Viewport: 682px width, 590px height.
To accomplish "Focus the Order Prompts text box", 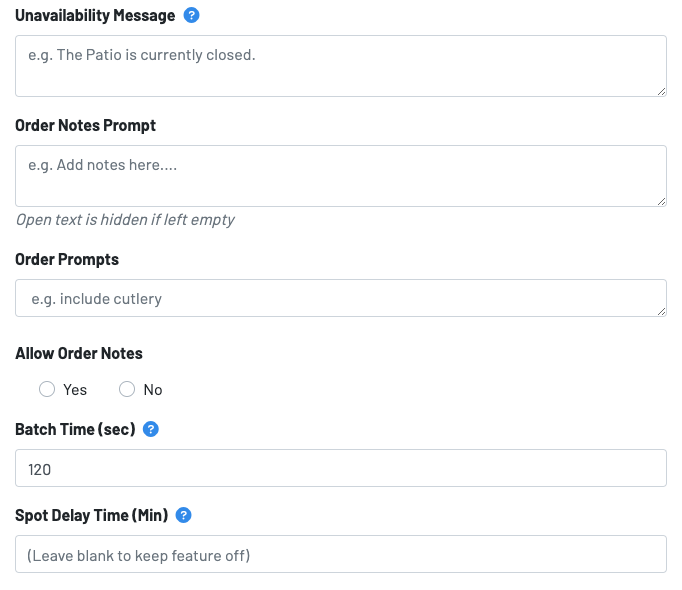I will tap(340, 298).
